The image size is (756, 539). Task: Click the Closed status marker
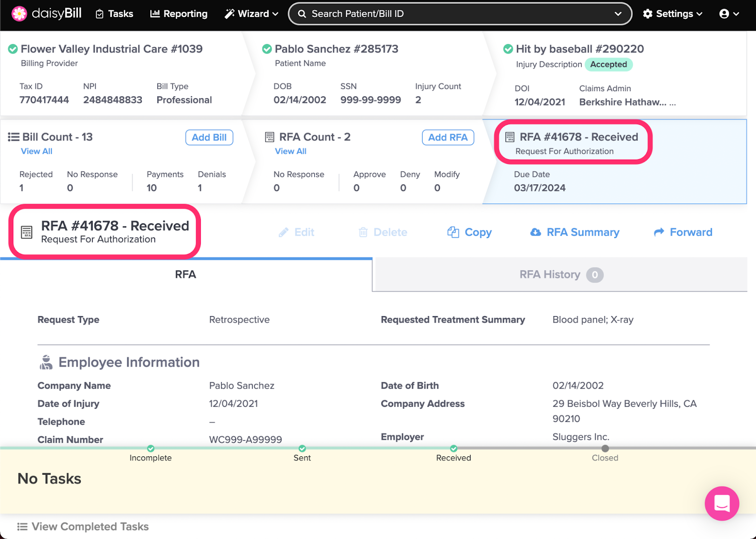point(605,449)
